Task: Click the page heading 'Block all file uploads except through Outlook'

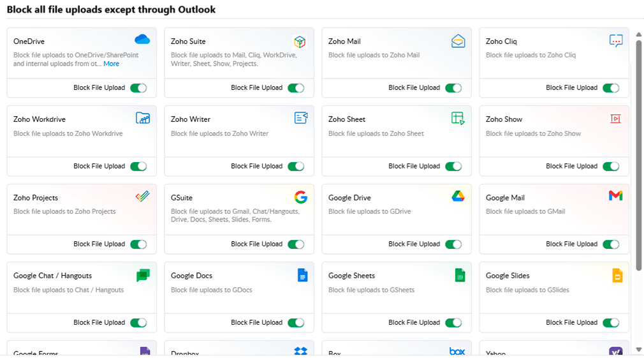Action: tap(111, 10)
